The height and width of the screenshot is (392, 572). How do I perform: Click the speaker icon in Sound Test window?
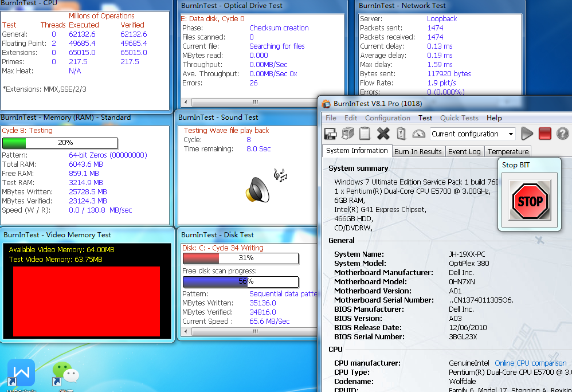coord(257,189)
